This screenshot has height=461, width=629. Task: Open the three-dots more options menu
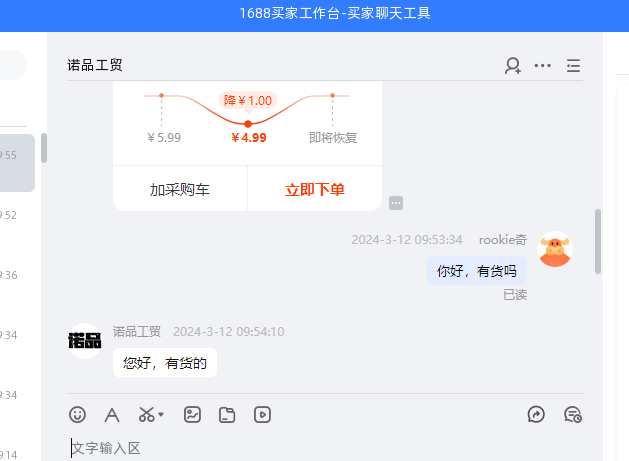(543, 66)
